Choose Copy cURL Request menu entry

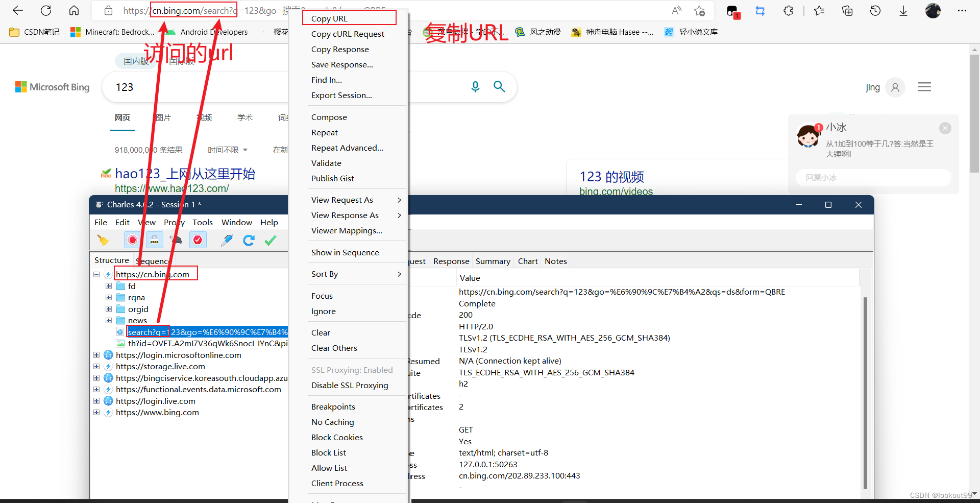point(357,34)
